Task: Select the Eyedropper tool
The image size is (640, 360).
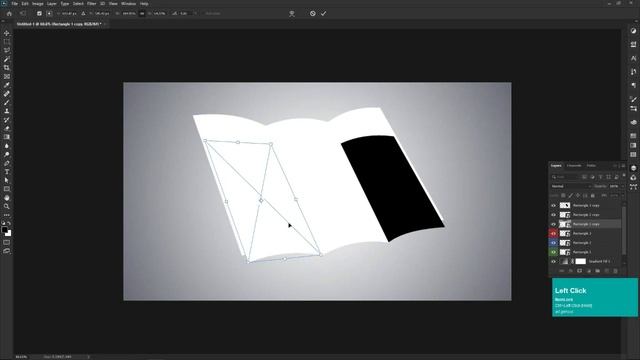Action: pyautogui.click(x=7, y=85)
